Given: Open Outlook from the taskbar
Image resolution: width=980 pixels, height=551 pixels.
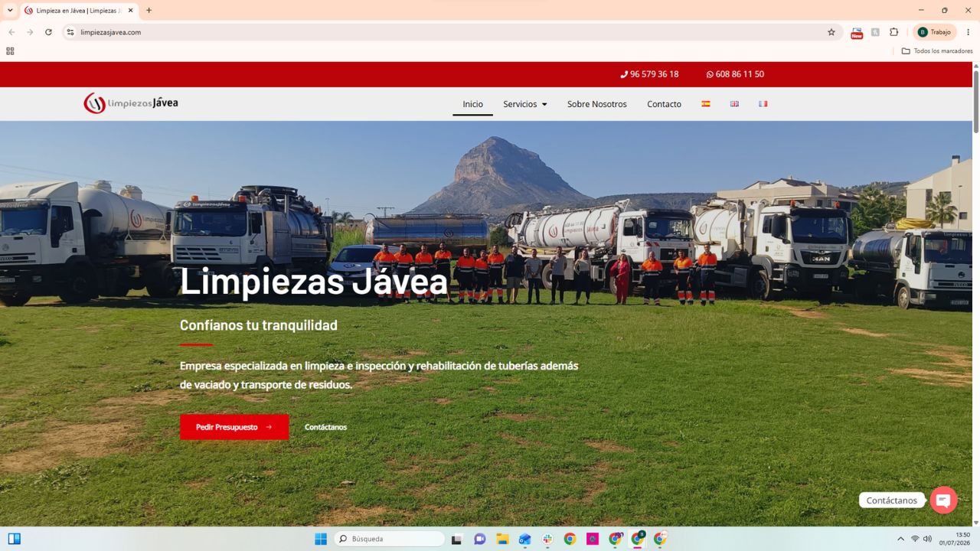Looking at the screenshot, I should (524, 539).
